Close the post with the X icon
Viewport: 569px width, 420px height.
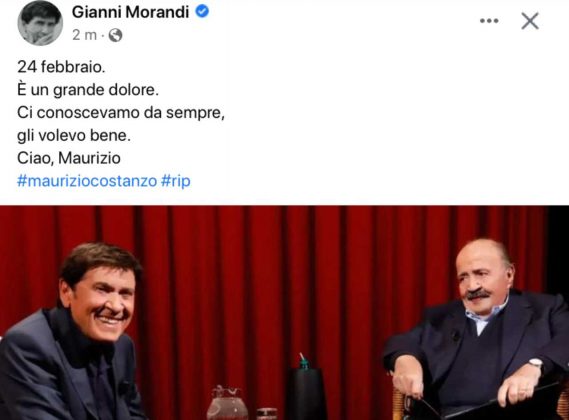click(x=530, y=21)
